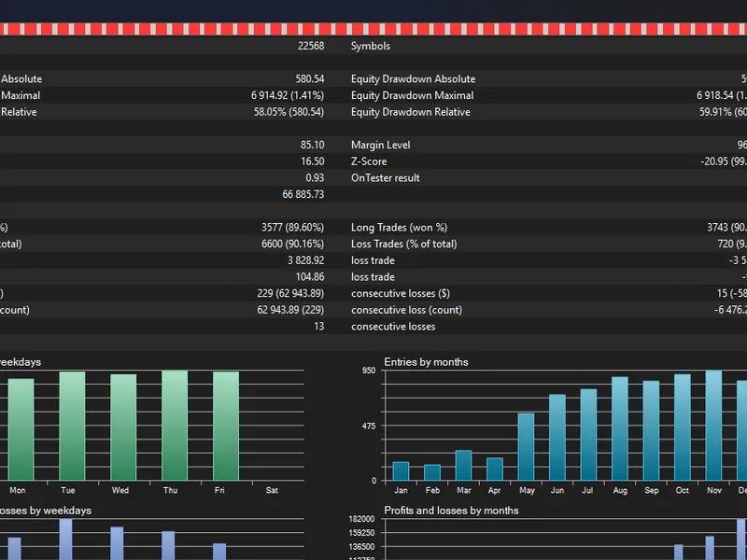
Task: Select the 16.50 value beside Z-Score
Action: [x=312, y=161]
